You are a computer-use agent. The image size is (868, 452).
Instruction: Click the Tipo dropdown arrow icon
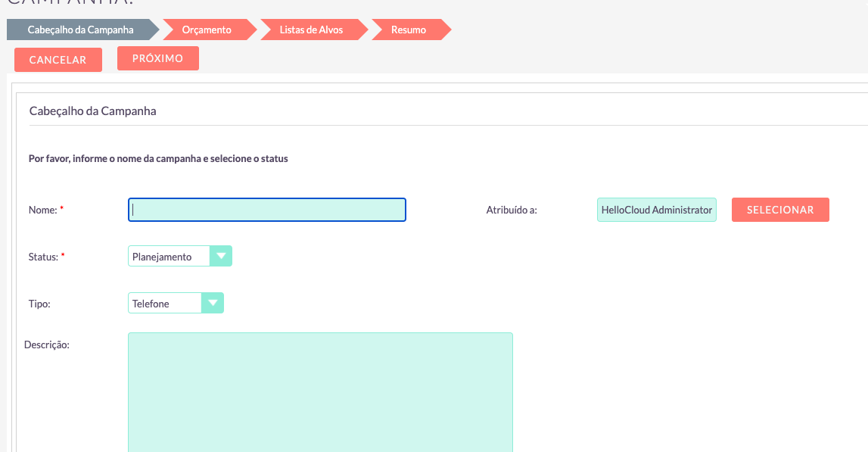pos(213,303)
